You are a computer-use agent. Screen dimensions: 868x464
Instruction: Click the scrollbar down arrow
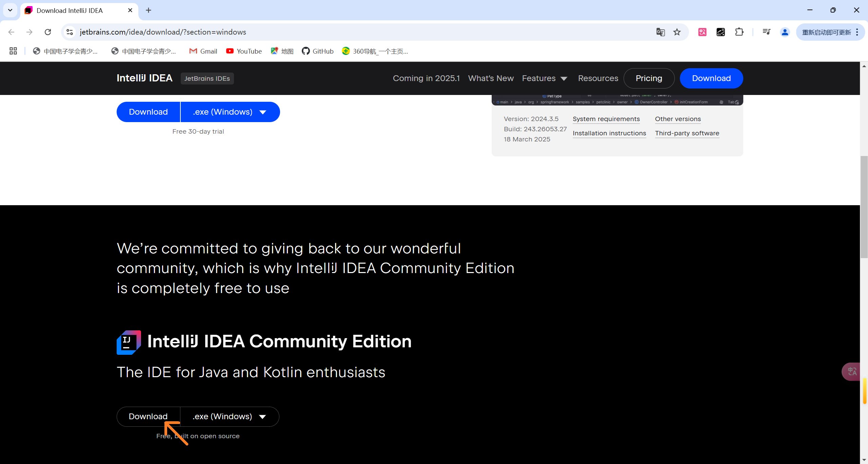click(864, 460)
